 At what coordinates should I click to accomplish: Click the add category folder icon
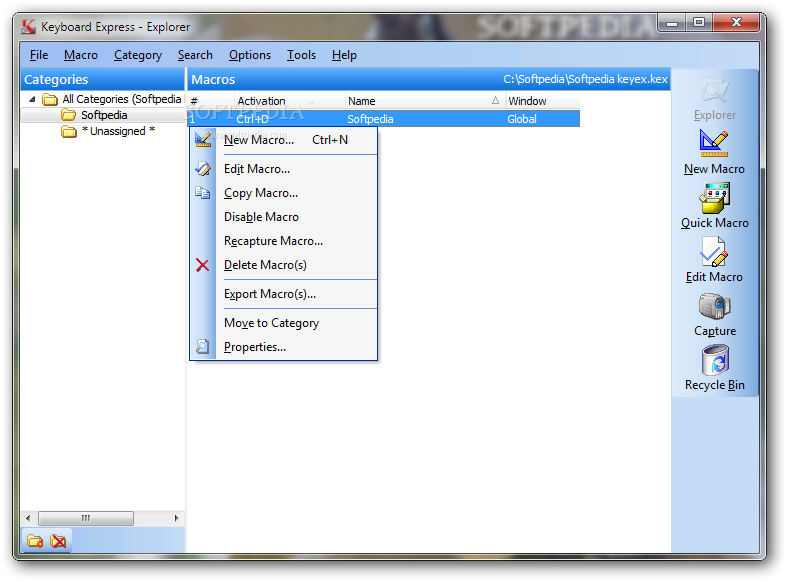coord(35,540)
